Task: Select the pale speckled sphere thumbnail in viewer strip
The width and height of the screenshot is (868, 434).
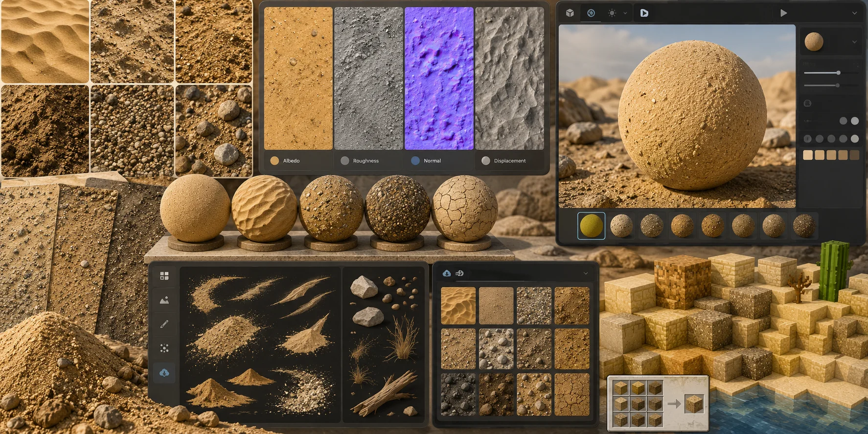Action: click(621, 226)
